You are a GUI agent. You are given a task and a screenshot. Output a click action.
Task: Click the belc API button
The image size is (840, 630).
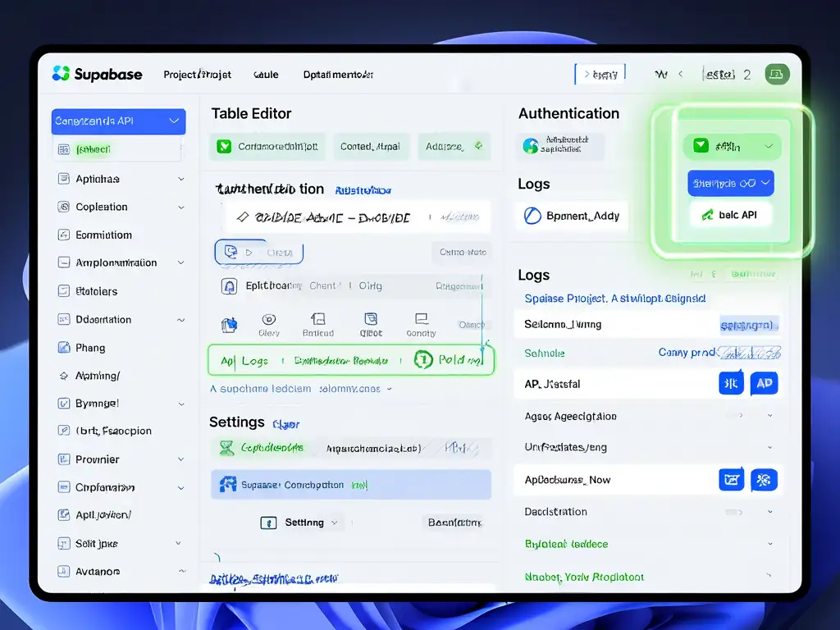[731, 215]
